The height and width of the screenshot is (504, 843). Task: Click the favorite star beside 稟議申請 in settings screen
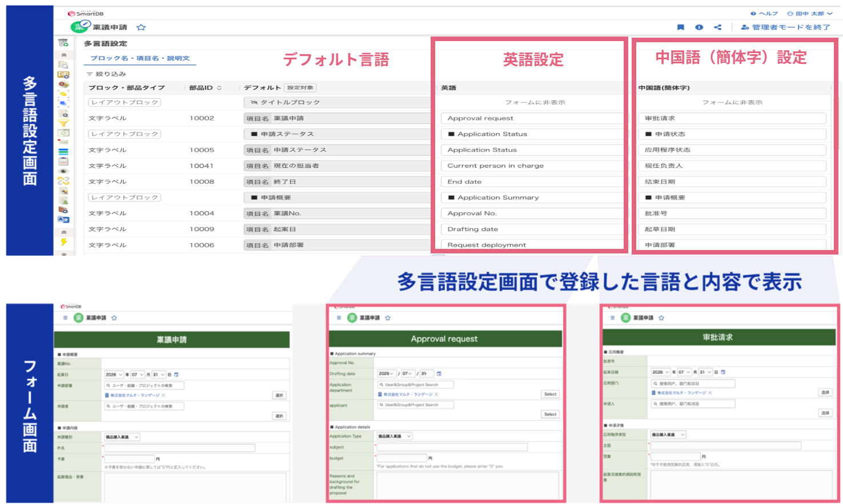tap(141, 27)
